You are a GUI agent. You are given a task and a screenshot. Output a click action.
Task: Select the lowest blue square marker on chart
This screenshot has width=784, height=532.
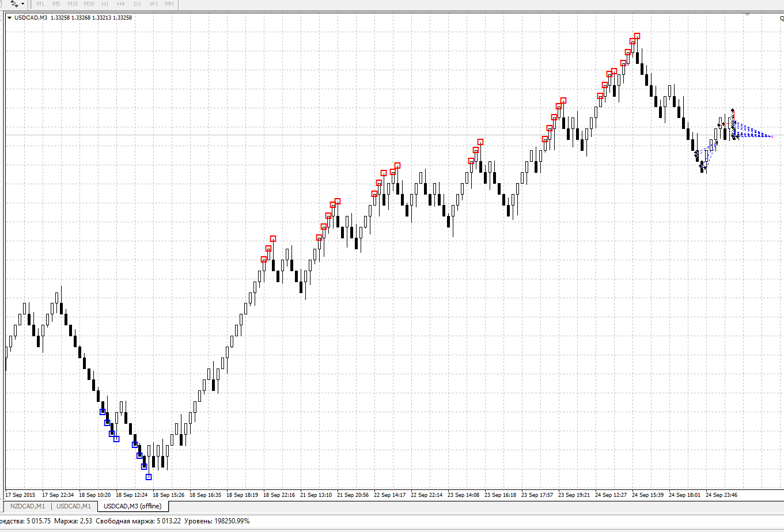pyautogui.click(x=149, y=477)
